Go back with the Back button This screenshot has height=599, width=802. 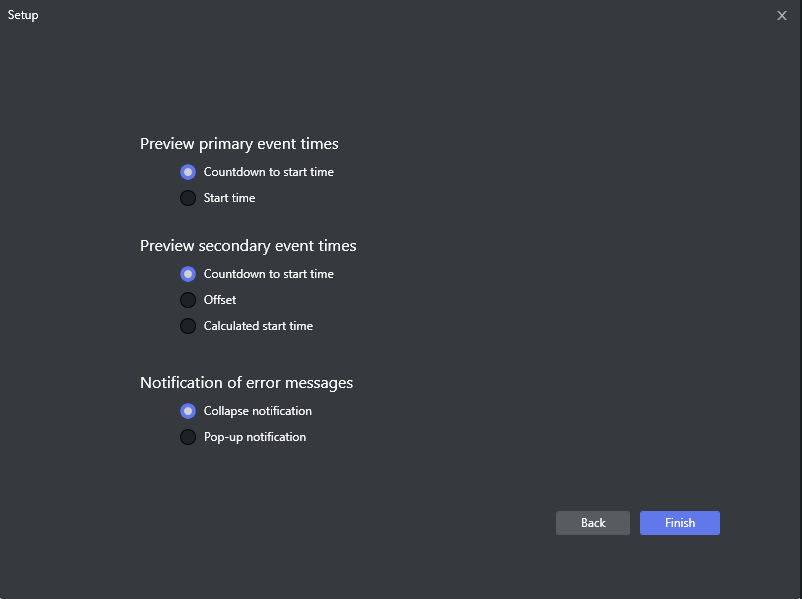click(593, 523)
